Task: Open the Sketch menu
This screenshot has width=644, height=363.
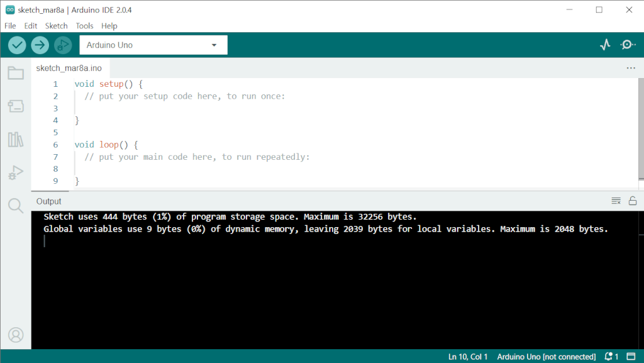Action: [x=56, y=26]
